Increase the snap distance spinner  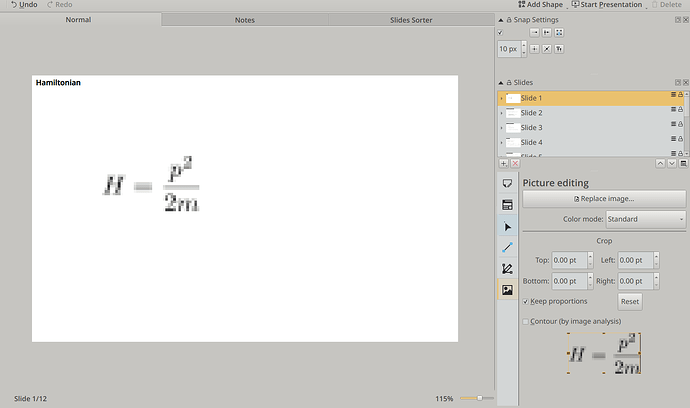524,45
